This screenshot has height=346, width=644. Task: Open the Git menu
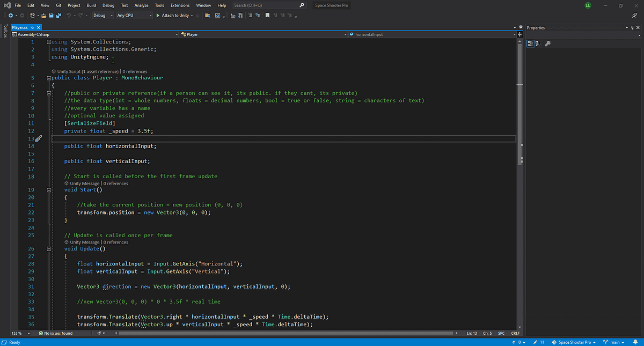[x=58, y=5]
